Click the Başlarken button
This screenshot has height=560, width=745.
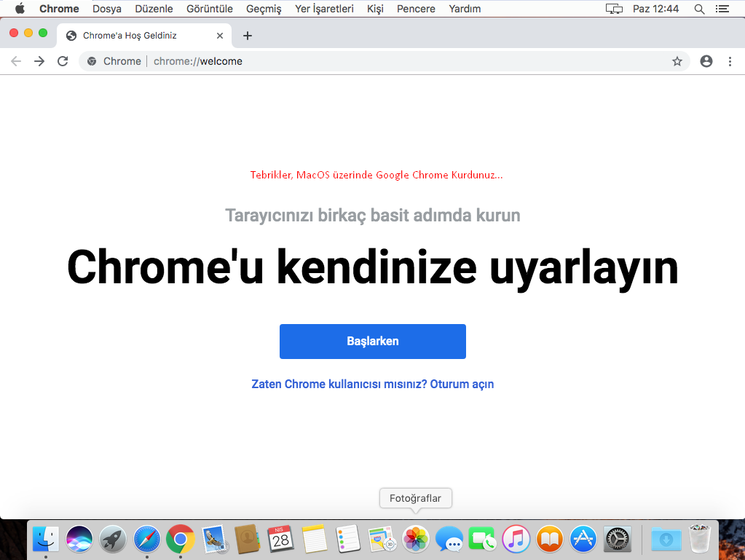click(373, 342)
